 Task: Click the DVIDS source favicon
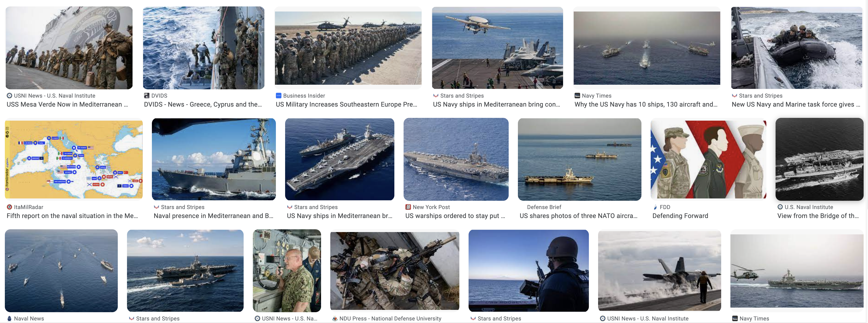point(147,96)
